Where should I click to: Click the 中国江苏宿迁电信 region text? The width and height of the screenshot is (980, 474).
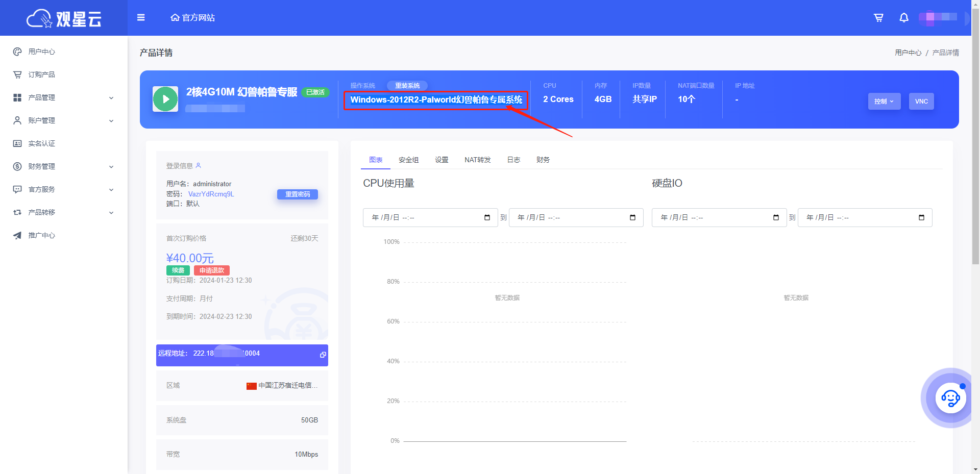pyautogui.click(x=288, y=385)
